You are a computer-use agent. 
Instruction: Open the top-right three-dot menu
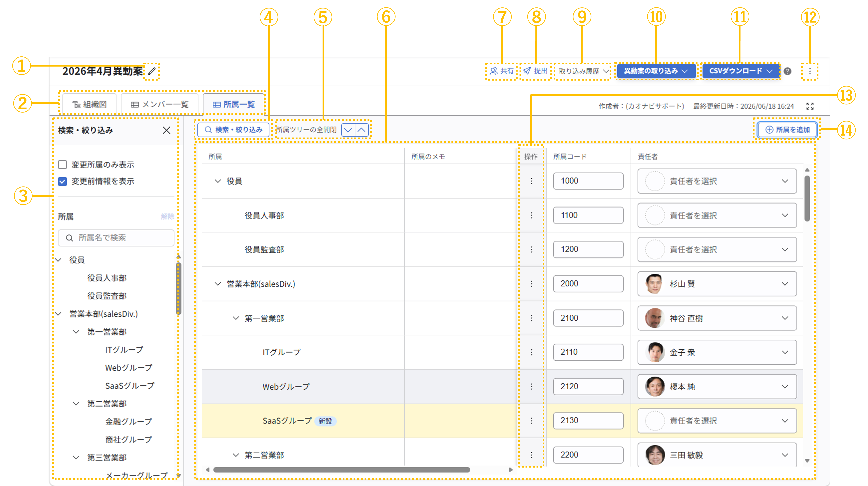[x=810, y=71]
